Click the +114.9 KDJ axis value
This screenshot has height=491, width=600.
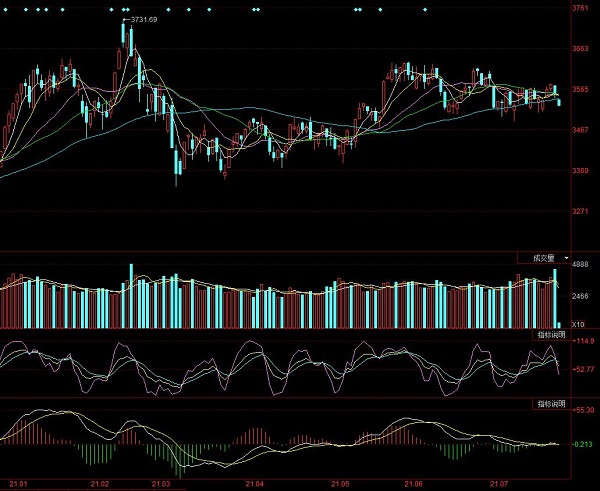pos(581,343)
